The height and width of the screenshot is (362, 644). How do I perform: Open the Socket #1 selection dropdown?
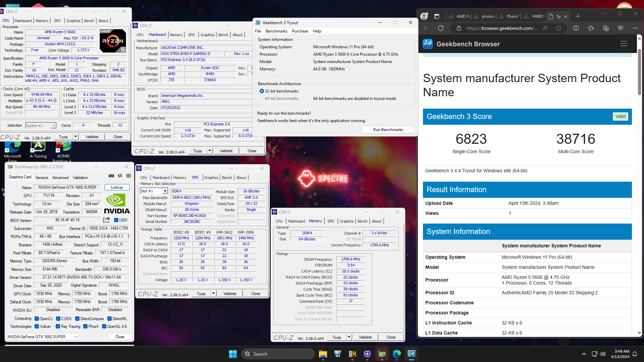click(x=53, y=126)
